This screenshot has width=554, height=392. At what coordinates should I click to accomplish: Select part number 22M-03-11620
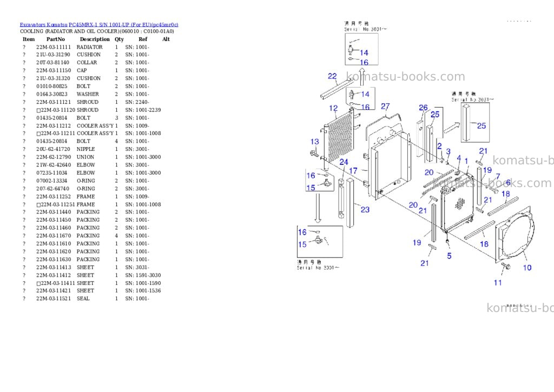54,251
